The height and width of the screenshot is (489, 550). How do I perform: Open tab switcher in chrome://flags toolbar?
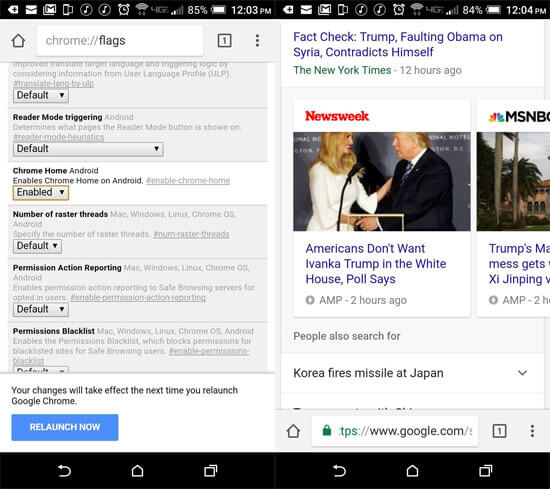click(224, 41)
